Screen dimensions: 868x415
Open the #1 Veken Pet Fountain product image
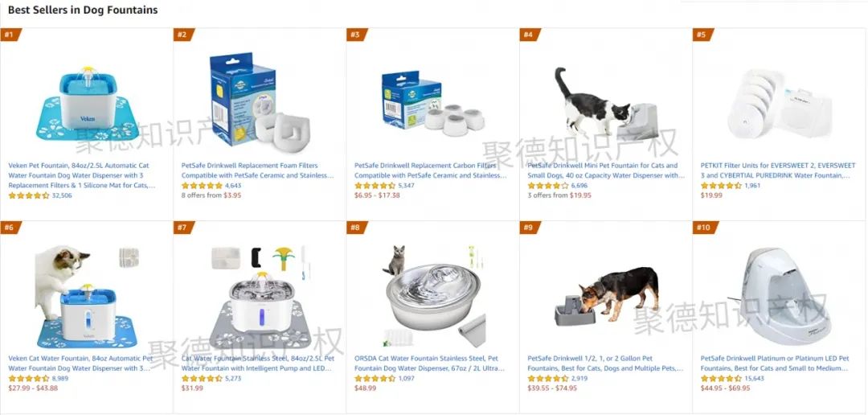click(87, 104)
